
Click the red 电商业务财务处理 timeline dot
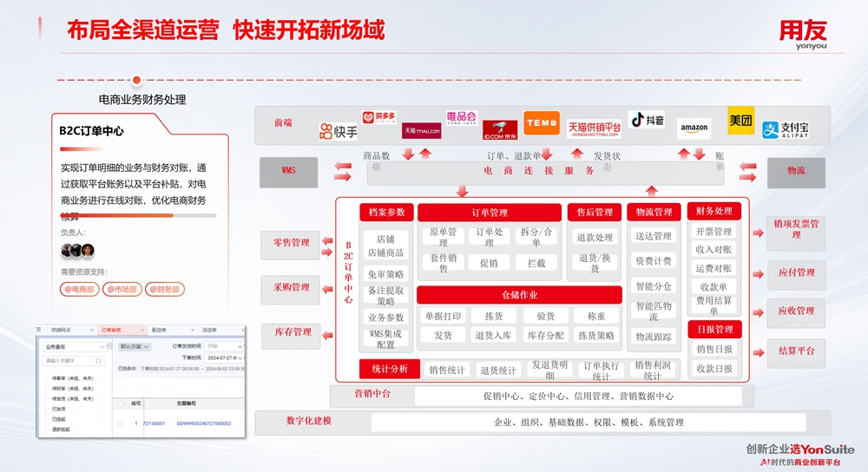point(137,80)
